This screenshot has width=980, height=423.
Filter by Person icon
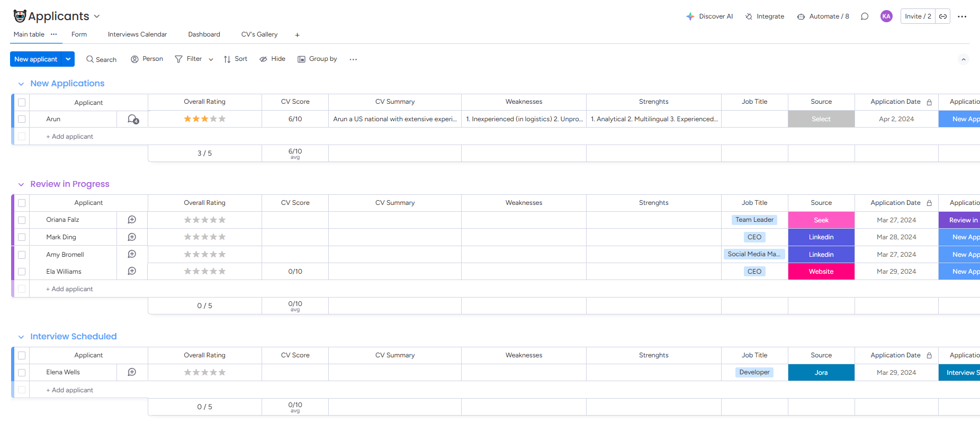click(134, 59)
